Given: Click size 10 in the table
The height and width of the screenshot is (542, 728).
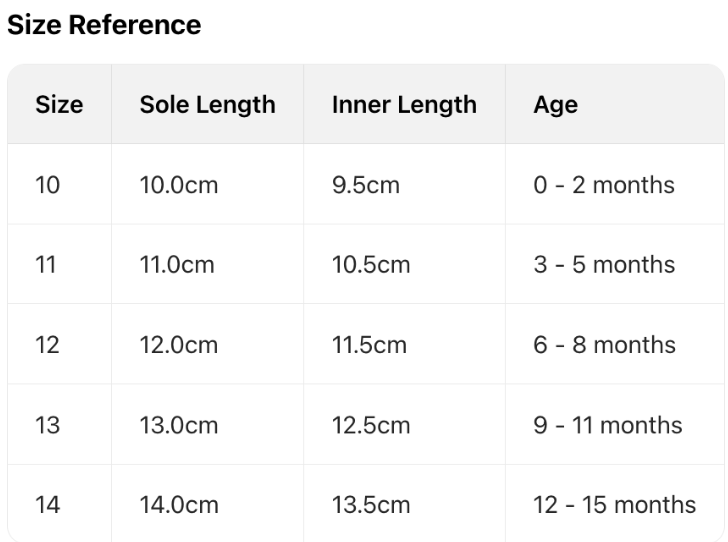Looking at the screenshot, I should [47, 185].
